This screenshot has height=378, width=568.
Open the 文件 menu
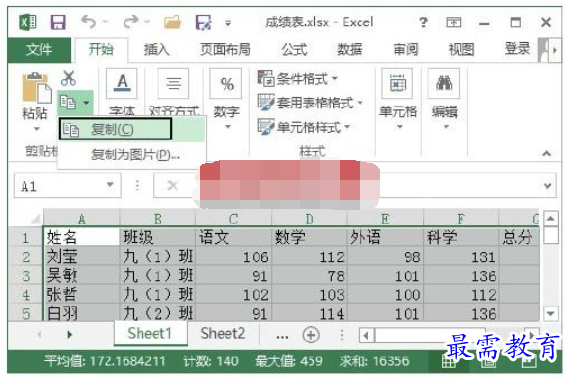coord(39,50)
